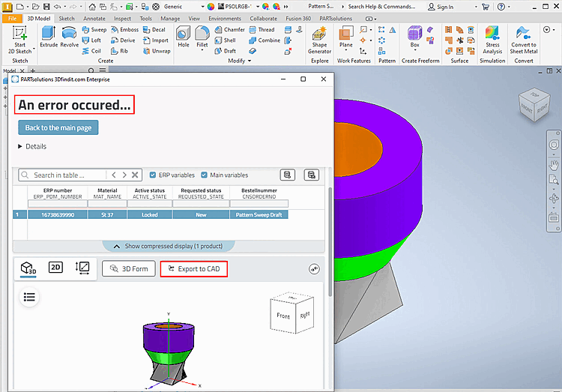Expand the Details section

(32, 146)
